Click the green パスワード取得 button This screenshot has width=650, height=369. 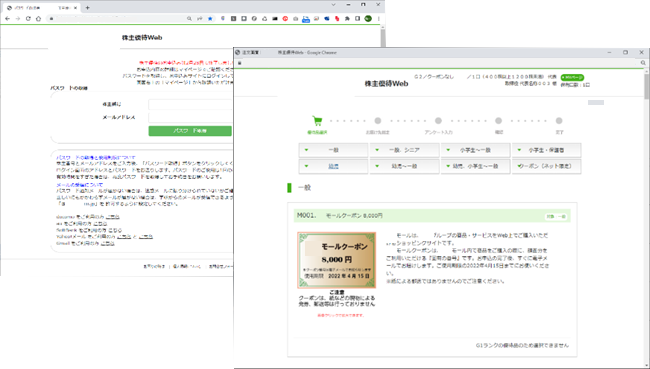coord(190,131)
